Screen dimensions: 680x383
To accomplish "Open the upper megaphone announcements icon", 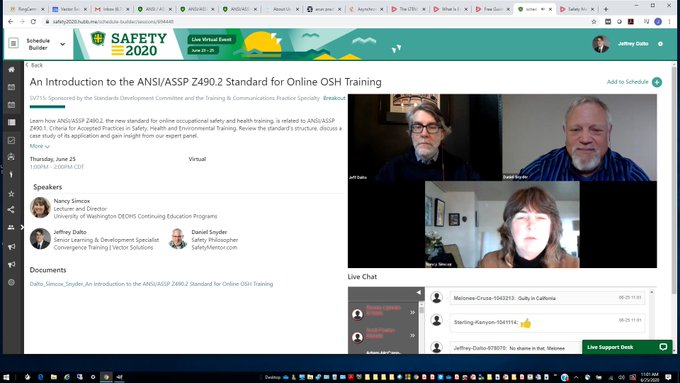I will point(12,246).
